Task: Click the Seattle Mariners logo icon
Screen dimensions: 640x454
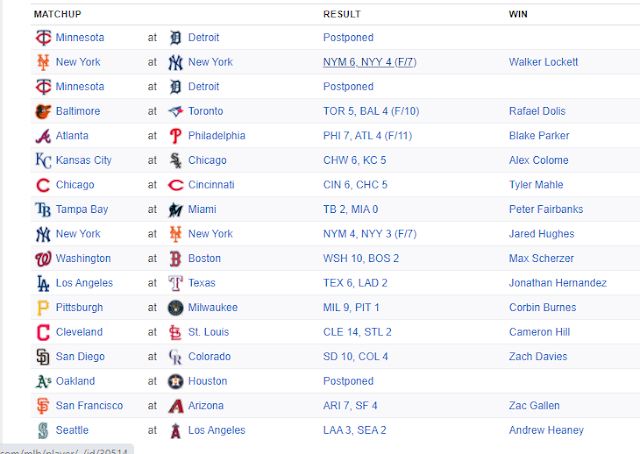Action: point(43,430)
